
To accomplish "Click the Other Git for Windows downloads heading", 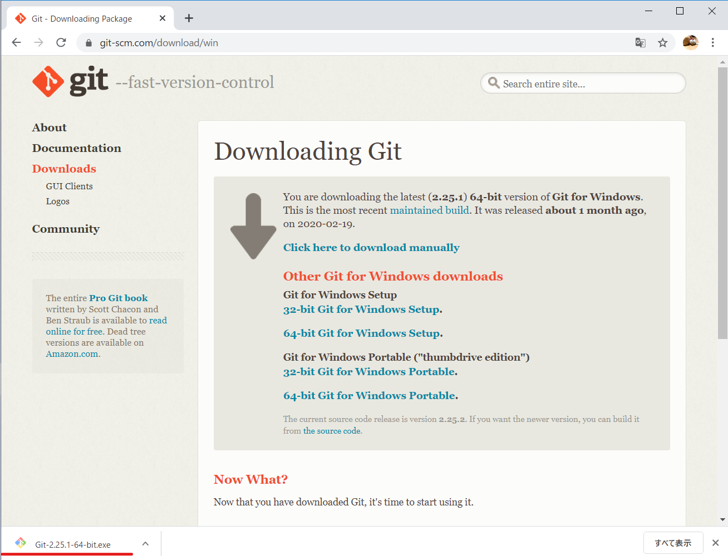I will click(x=393, y=277).
